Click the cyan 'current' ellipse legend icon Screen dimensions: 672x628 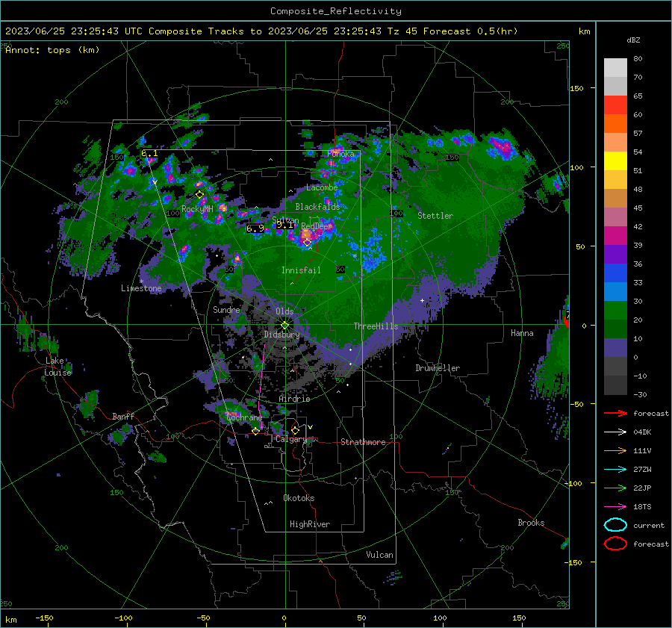615,525
